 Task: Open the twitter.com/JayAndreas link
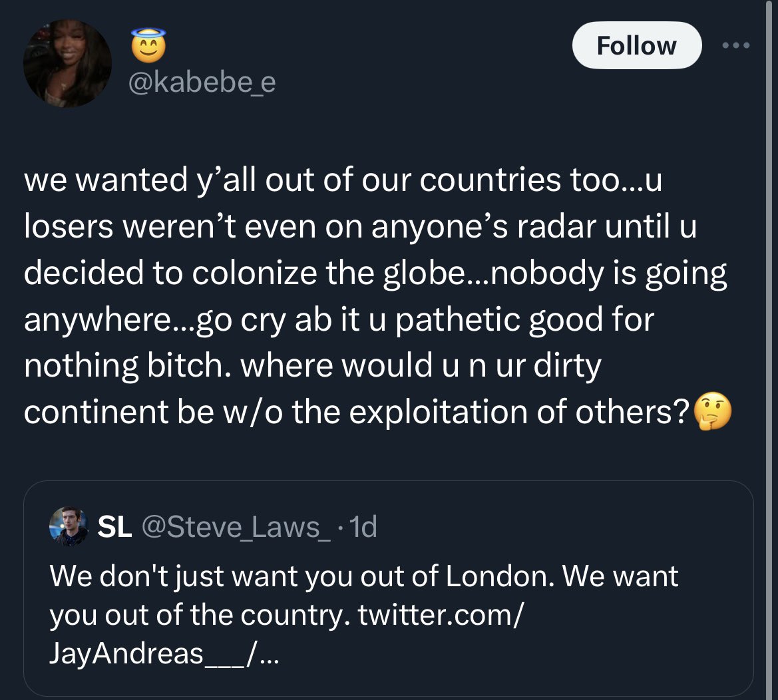coord(439,615)
